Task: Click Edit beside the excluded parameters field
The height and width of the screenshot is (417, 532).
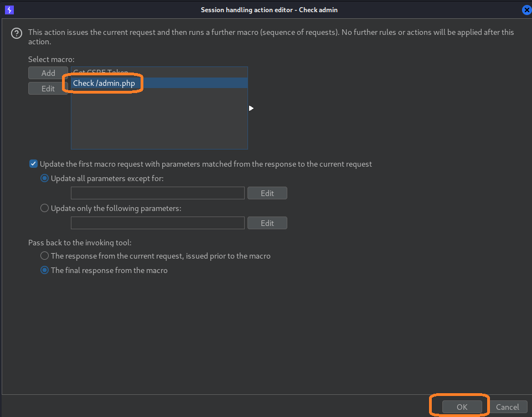Action: [267, 193]
